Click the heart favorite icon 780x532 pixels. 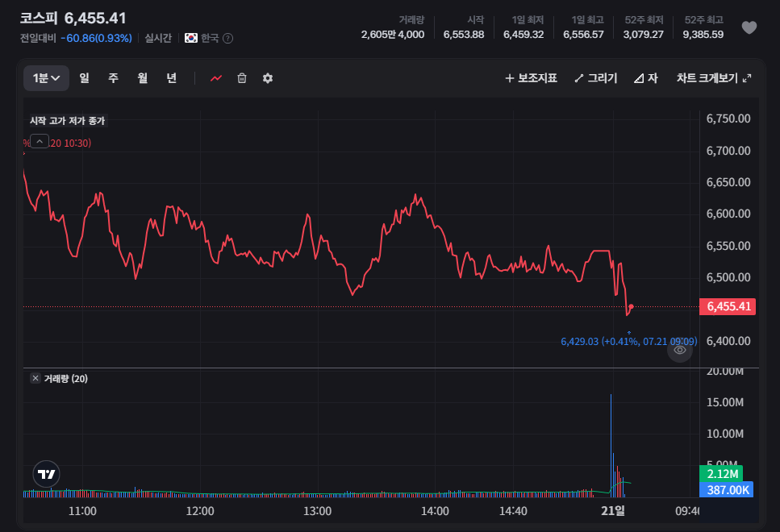749,27
